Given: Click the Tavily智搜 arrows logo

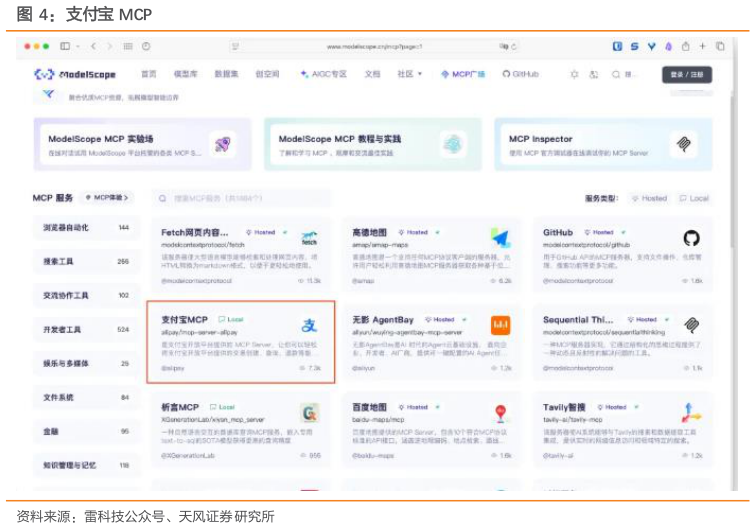Looking at the screenshot, I should point(691,413).
